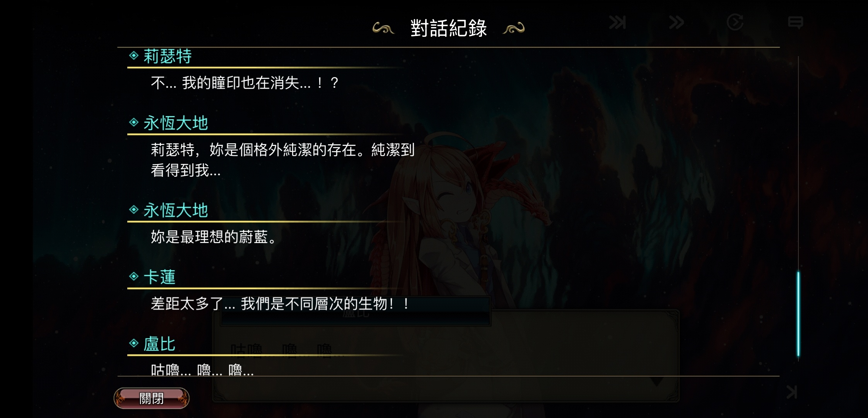This screenshot has width=868, height=418.
Task: Click the 關閉 button
Action: tap(151, 398)
